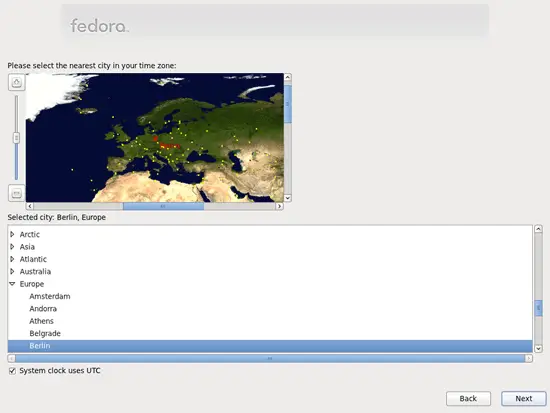The image size is (550, 413).
Task: Click the map zoom-in button
Action: coord(16,82)
